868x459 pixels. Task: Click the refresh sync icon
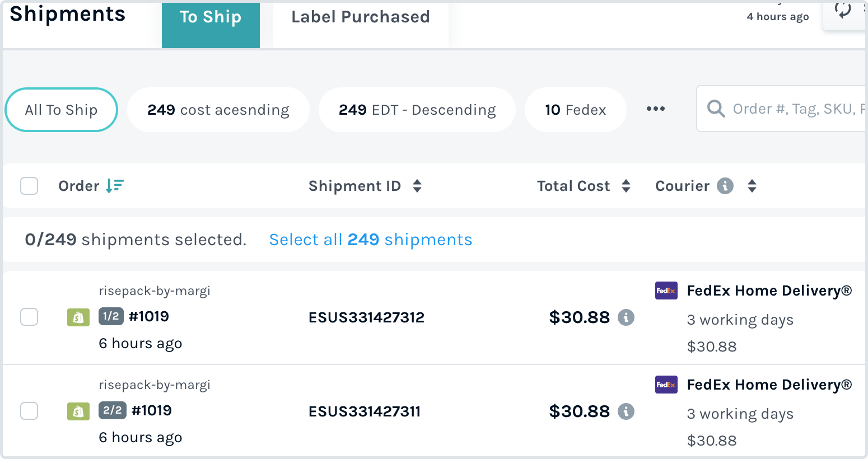pyautogui.click(x=843, y=10)
